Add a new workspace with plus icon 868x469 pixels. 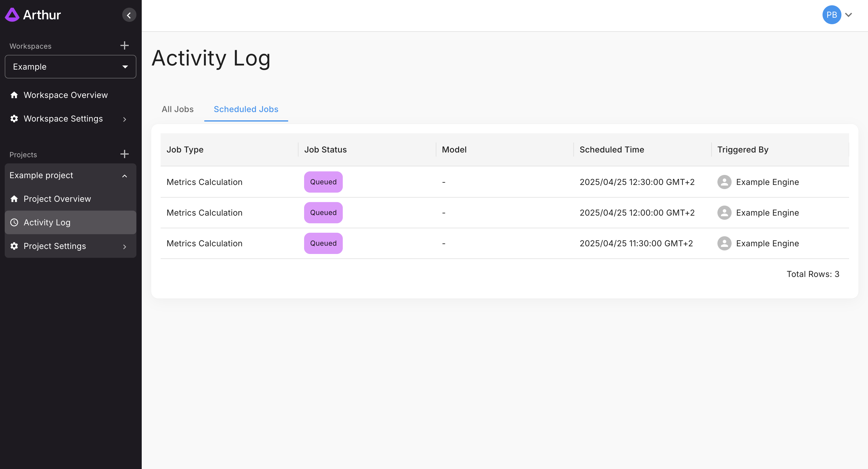[x=124, y=45]
